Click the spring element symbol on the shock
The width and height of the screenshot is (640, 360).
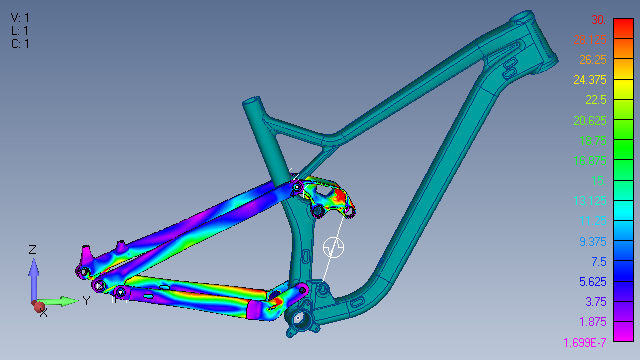pos(333,247)
